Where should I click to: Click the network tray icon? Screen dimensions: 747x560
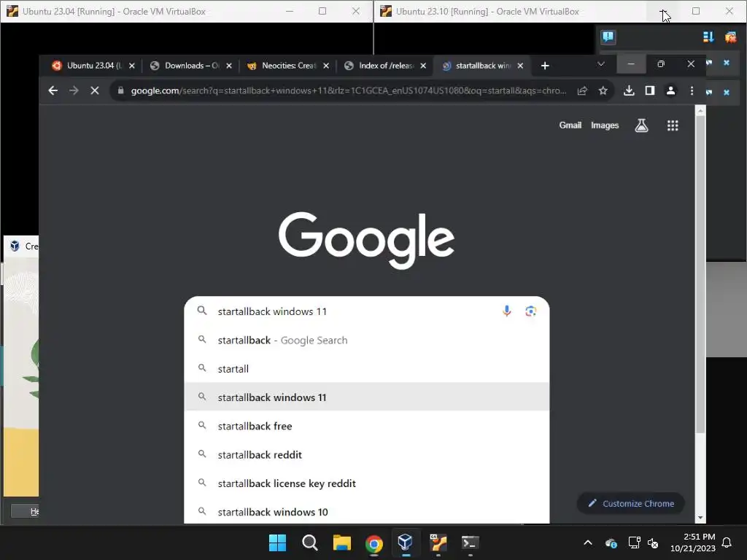click(634, 542)
